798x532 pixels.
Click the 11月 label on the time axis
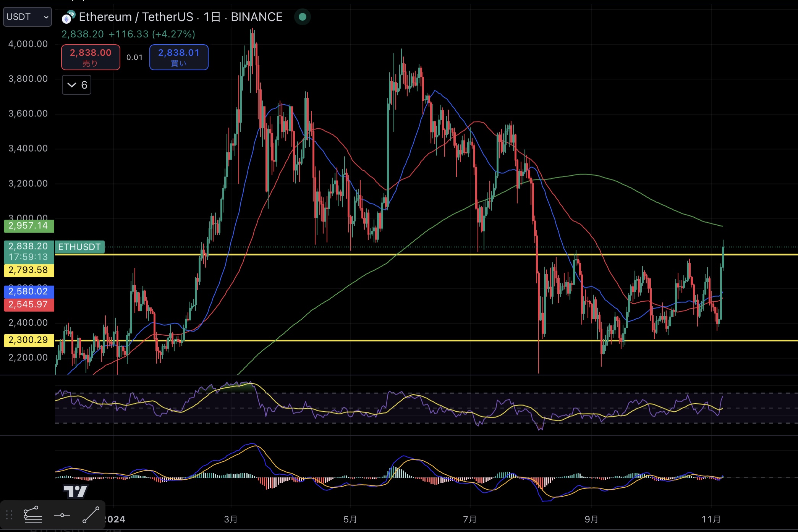coord(711,519)
